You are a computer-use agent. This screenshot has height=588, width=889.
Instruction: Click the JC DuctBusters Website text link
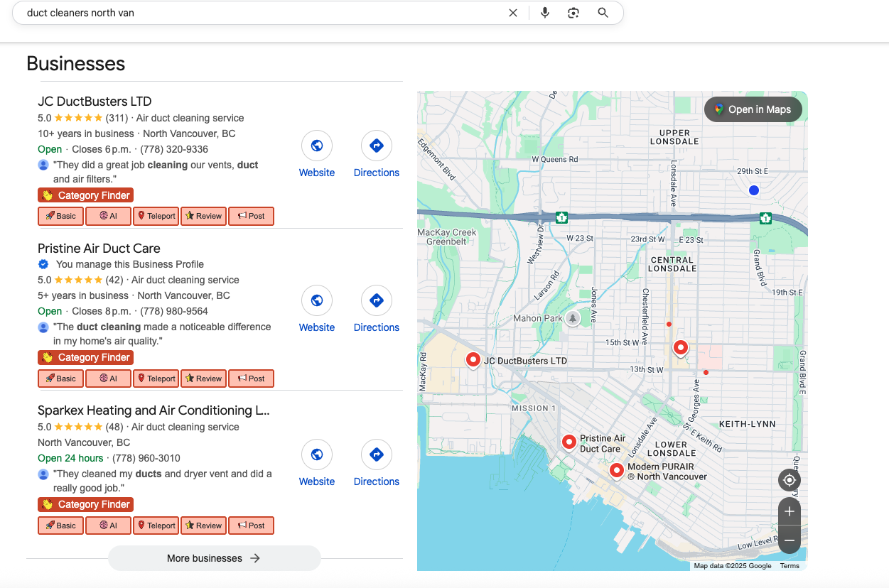coord(317,173)
